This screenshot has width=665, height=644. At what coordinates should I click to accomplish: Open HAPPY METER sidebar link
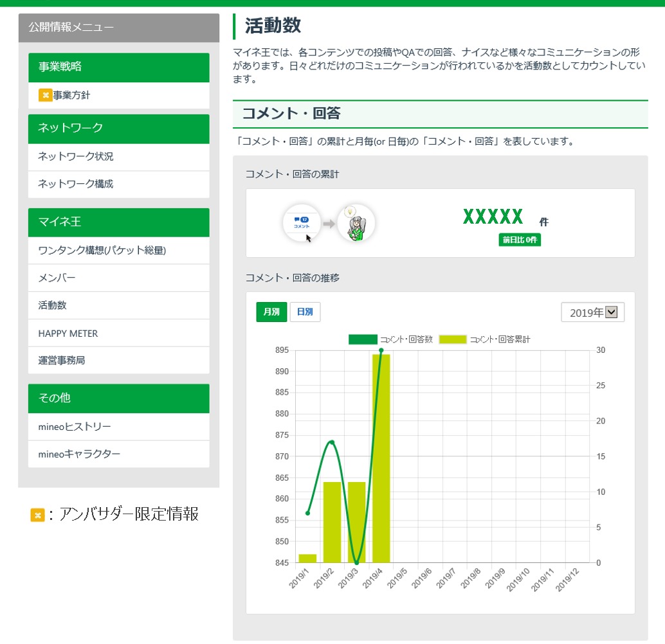click(68, 334)
